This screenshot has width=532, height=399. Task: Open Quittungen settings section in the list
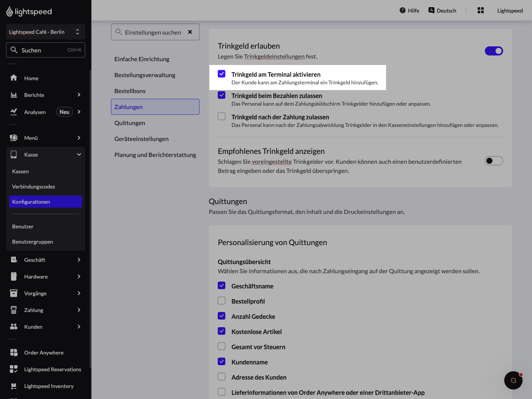155,123
